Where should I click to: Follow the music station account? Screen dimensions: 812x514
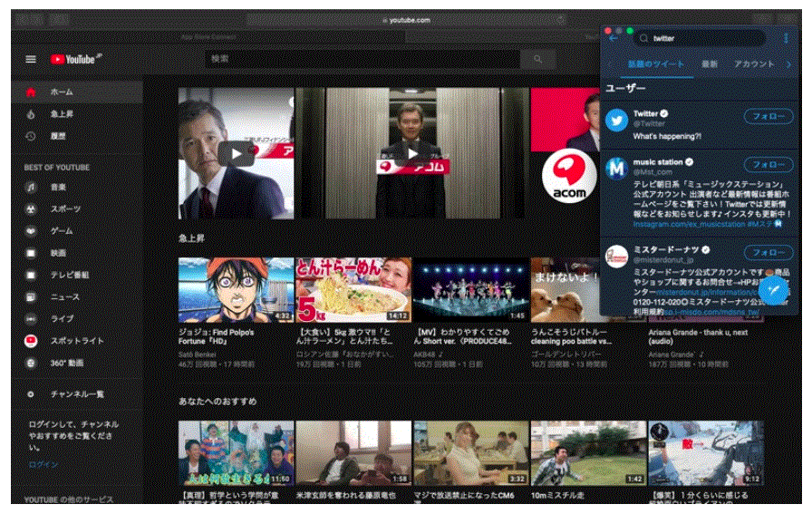coord(768,164)
